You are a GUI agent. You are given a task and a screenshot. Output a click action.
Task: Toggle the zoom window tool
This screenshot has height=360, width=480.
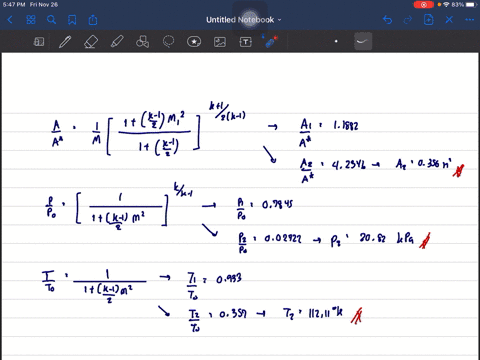[39, 42]
